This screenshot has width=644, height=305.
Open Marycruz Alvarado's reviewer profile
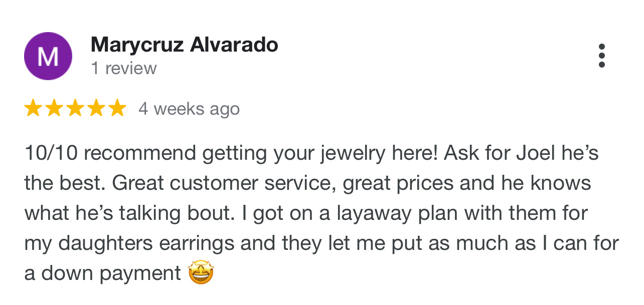point(184,46)
